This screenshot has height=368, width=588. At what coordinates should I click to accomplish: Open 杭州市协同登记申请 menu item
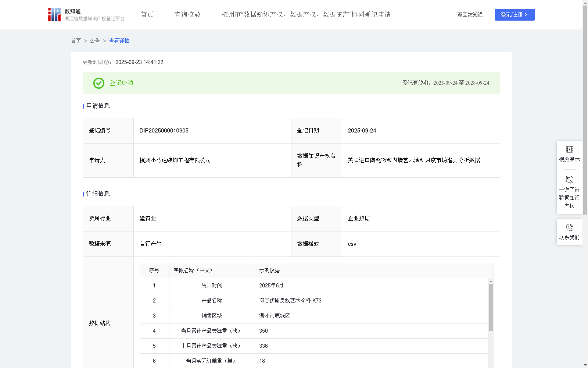pos(306,15)
